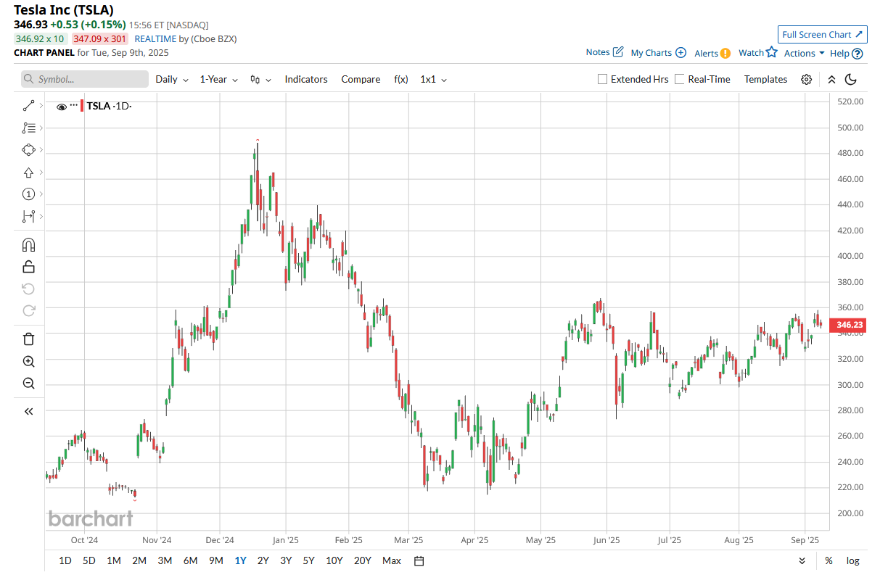Click the red TSLA series color swatch
This screenshot has width=888, height=588.
click(83, 106)
